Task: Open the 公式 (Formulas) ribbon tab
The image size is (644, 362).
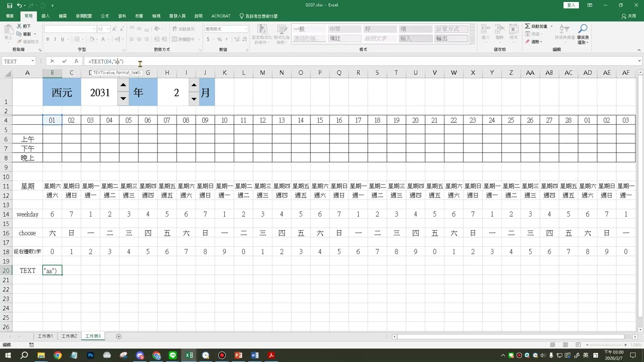Action: tap(105, 16)
